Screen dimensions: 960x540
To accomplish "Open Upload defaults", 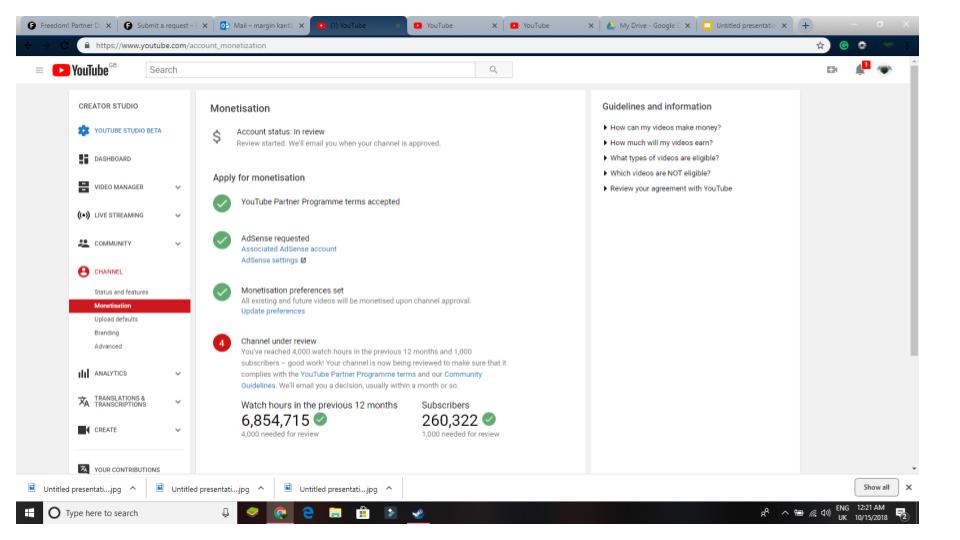I will coord(116,319).
